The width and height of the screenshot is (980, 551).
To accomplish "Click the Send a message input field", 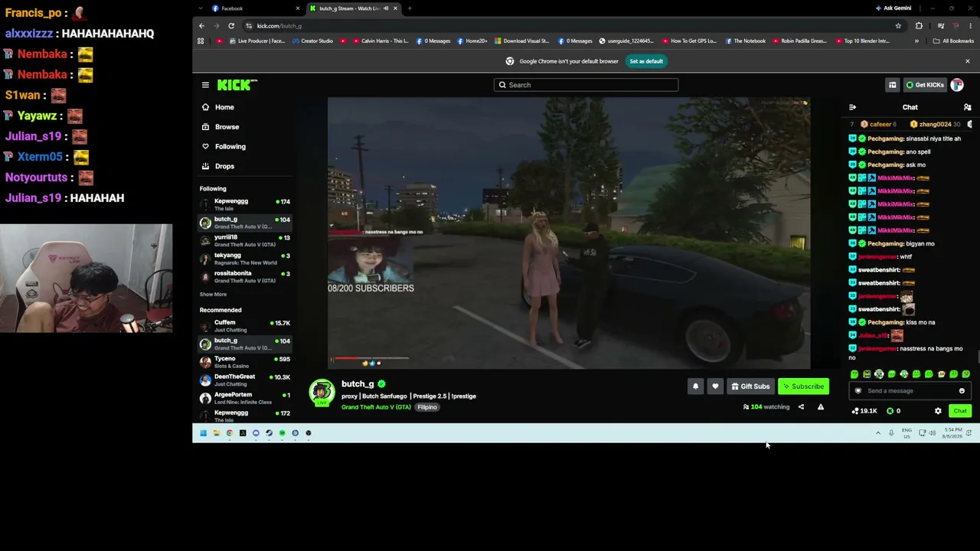I will pyautogui.click(x=910, y=391).
